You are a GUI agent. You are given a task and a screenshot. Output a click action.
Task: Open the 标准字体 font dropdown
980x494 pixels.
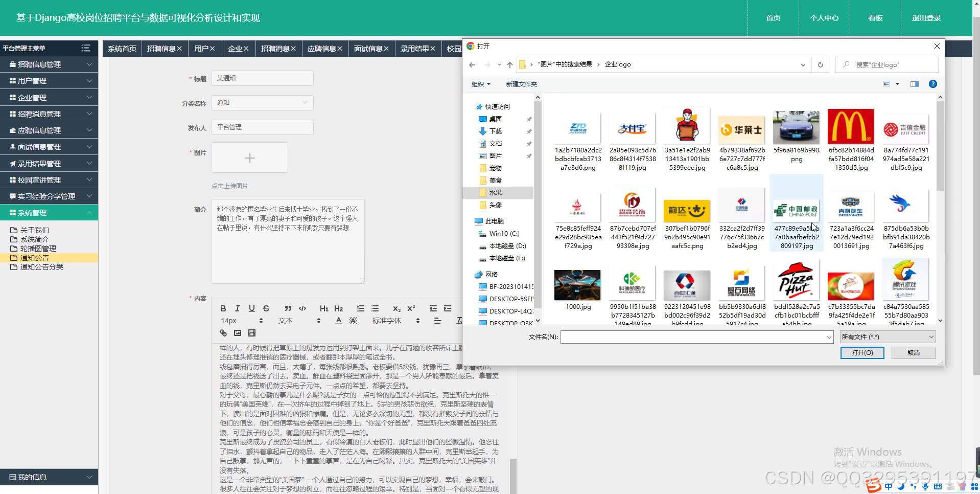[396, 321]
